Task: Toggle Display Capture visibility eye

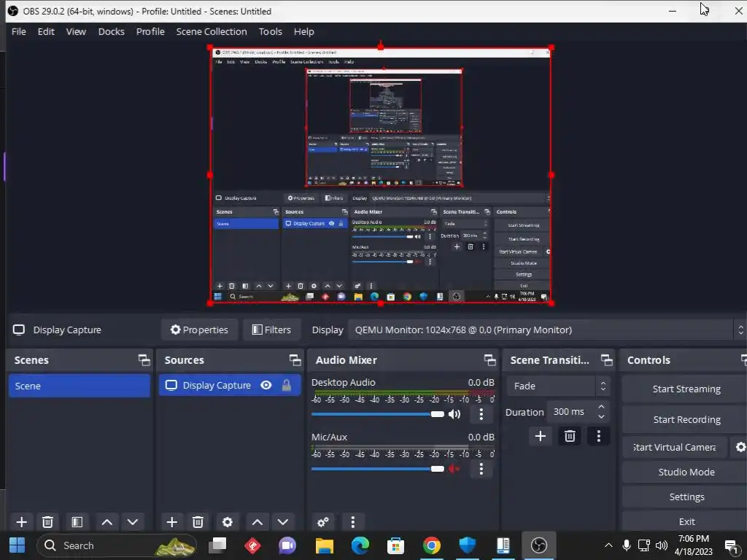Action: 266,385
